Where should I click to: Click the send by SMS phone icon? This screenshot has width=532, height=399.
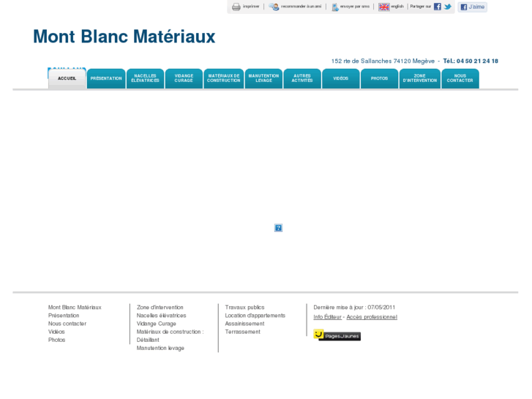pos(335,7)
